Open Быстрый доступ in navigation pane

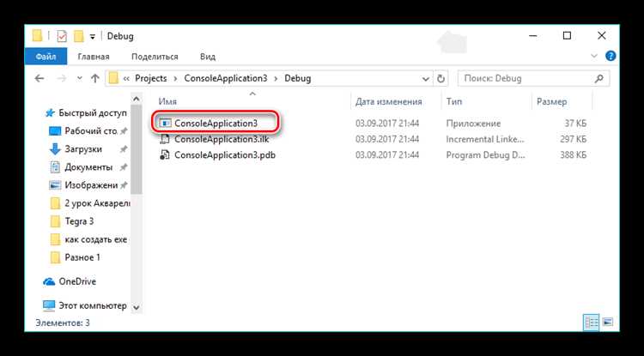93,112
